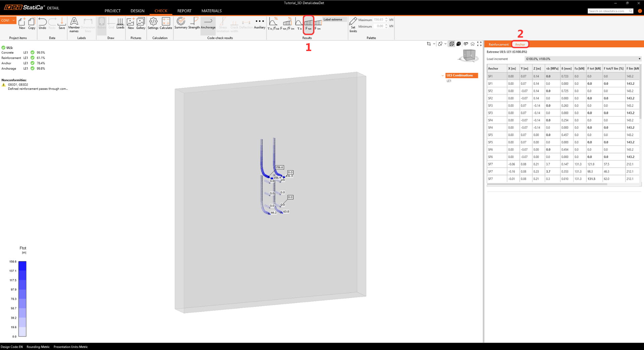The height and width of the screenshot is (350, 644).
Task: Click the rotate view icon
Action: tap(440, 44)
